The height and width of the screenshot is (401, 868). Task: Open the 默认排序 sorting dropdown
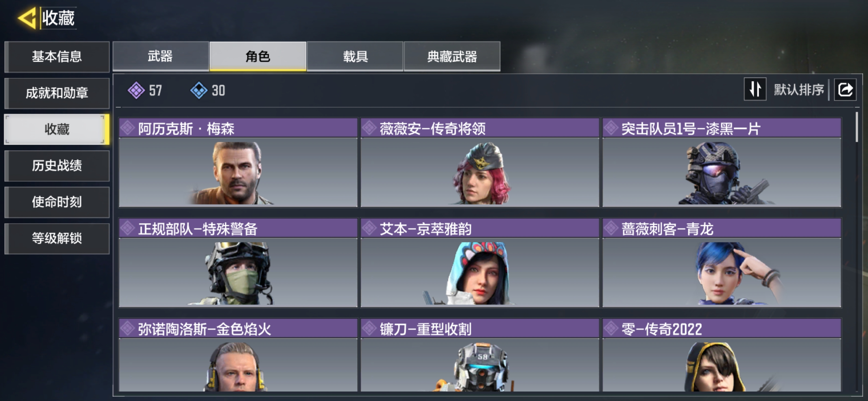pos(799,90)
